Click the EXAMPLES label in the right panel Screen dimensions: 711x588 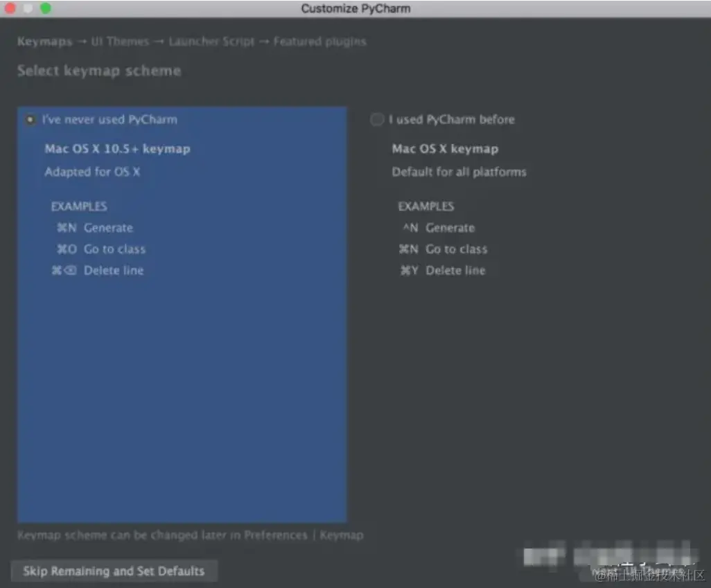425,206
